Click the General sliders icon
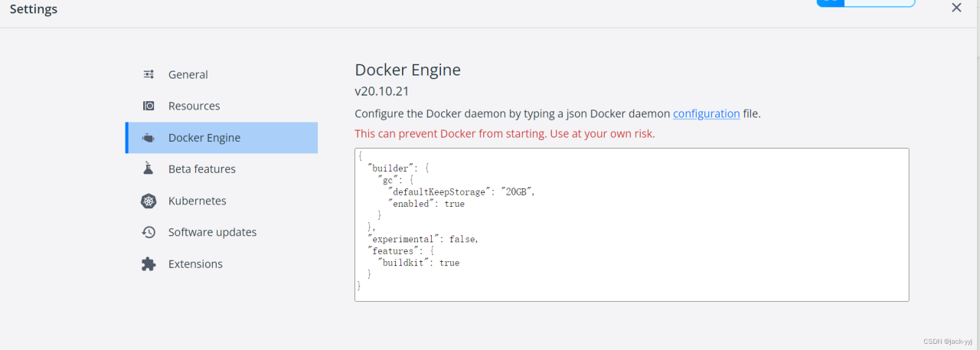 coord(149,74)
